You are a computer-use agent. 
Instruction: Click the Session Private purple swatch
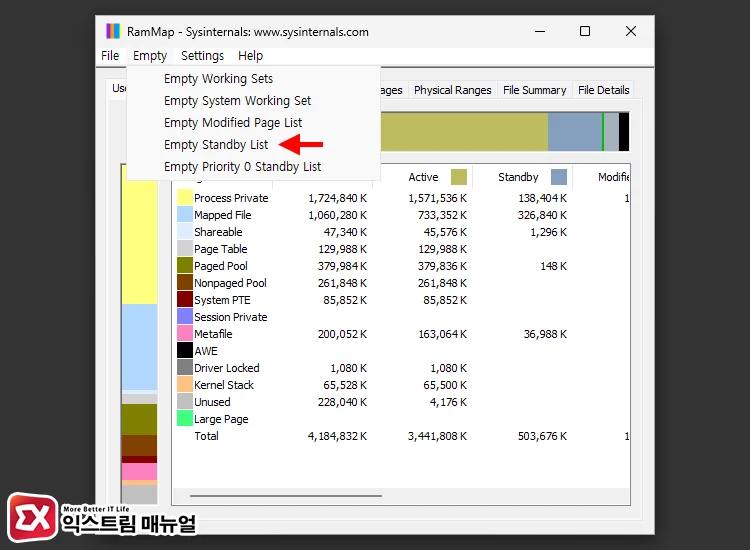click(x=185, y=317)
